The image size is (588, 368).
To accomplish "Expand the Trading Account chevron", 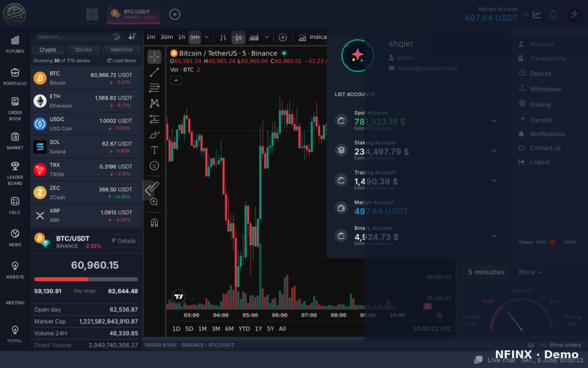I will pos(494,181).
